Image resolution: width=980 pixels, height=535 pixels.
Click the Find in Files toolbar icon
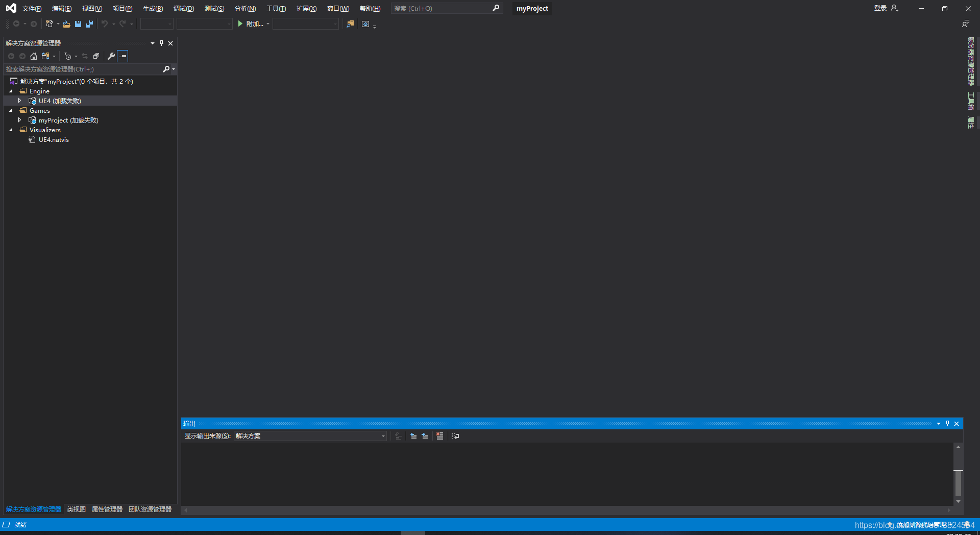click(x=350, y=24)
